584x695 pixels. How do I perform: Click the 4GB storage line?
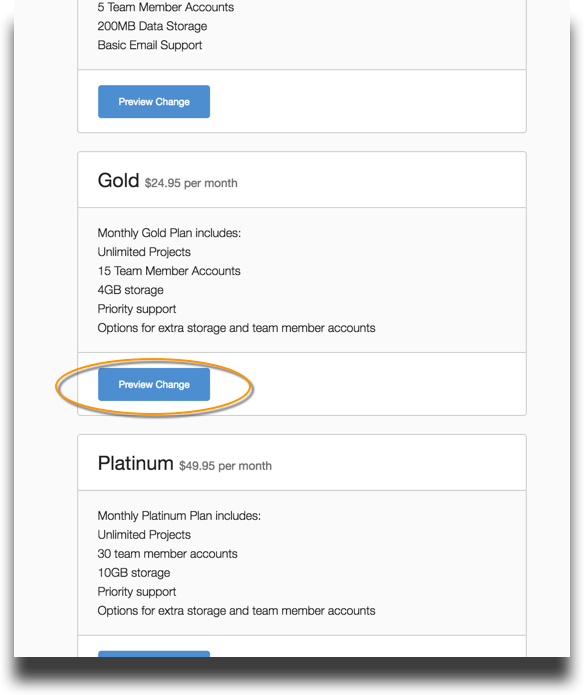130,290
